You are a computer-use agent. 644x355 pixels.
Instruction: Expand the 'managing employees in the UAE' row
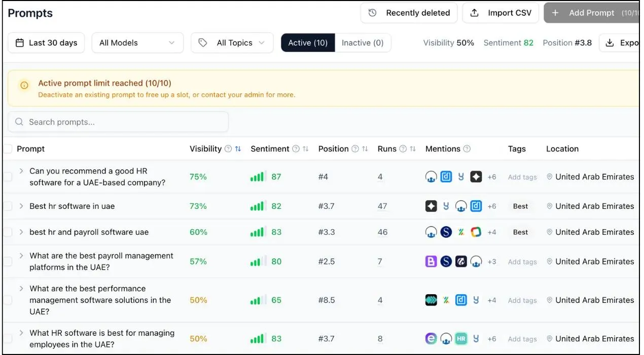[21, 333]
